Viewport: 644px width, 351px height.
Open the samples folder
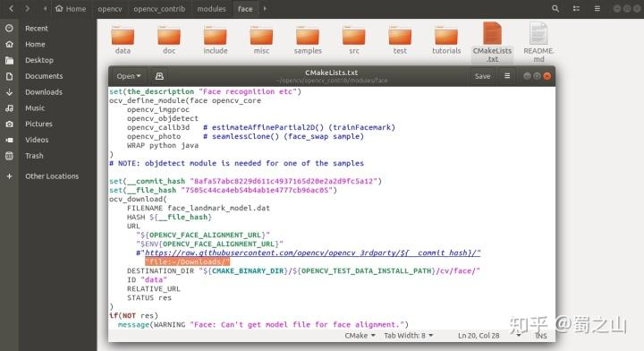(x=308, y=40)
